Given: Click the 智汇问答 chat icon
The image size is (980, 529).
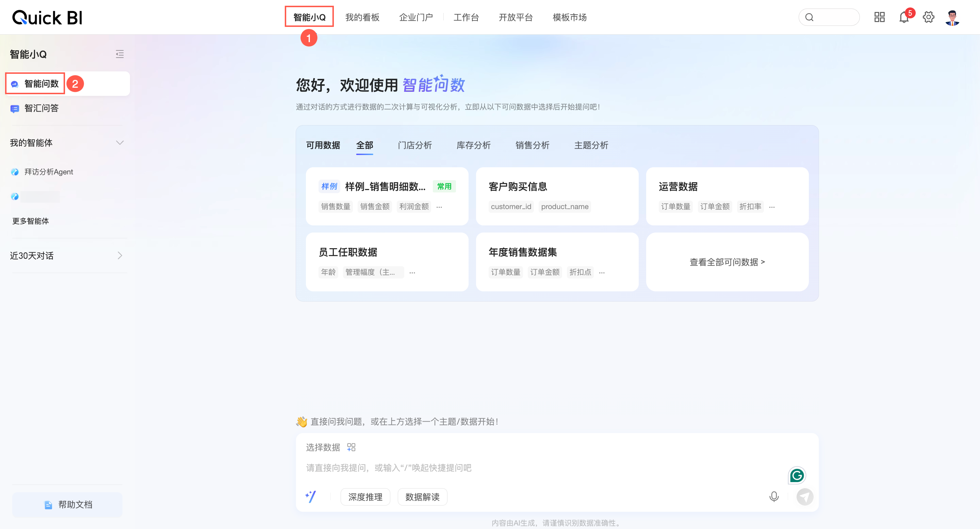Looking at the screenshot, I should [15, 109].
